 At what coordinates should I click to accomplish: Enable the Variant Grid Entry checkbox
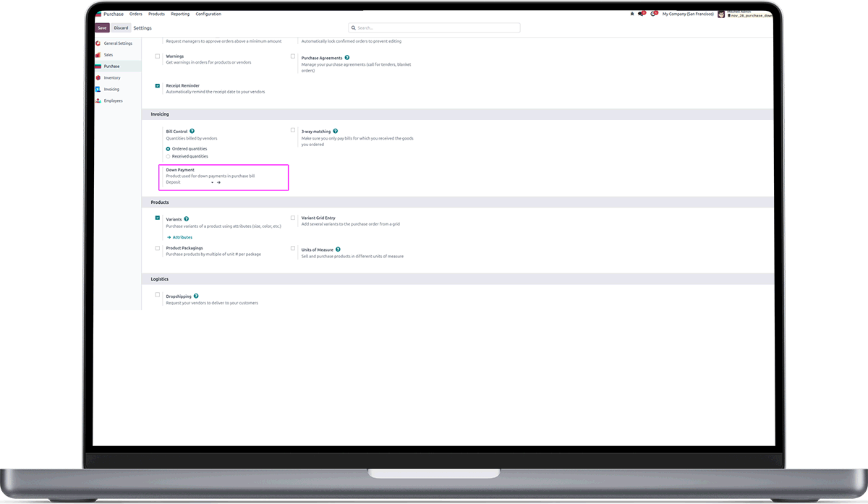point(293,218)
